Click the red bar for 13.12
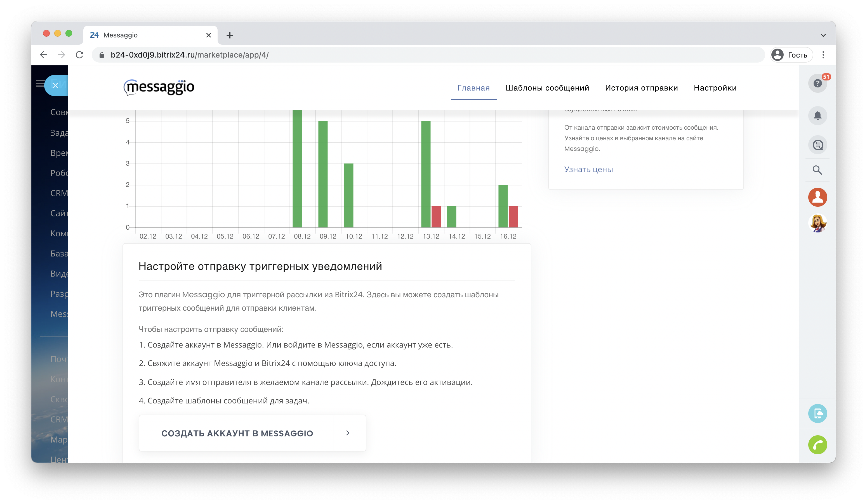Image resolution: width=867 pixels, height=504 pixels. [x=436, y=217]
